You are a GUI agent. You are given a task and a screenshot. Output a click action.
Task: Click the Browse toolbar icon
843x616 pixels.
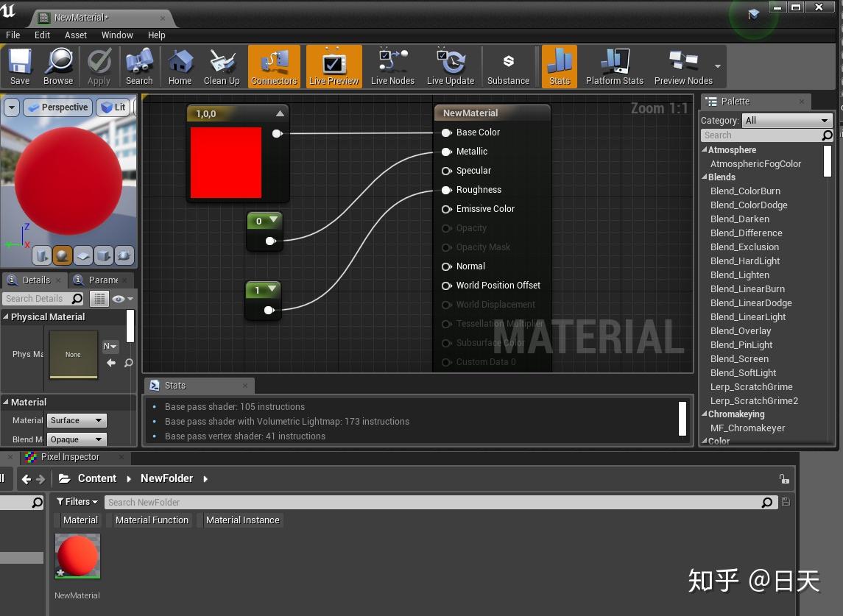(58, 66)
